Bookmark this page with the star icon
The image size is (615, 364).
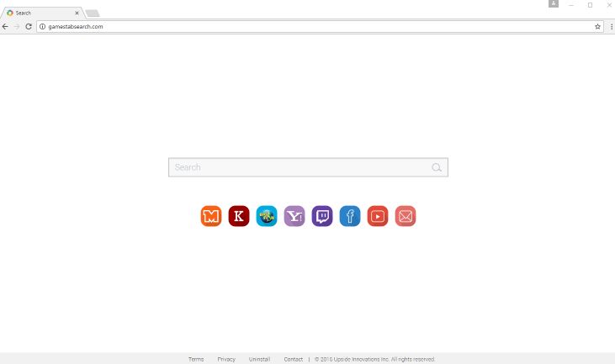597,27
